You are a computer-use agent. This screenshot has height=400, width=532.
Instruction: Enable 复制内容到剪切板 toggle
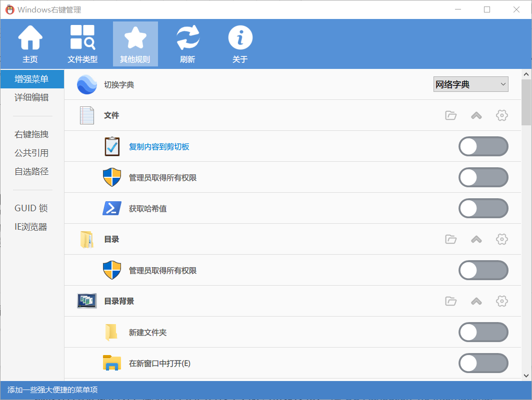coord(483,146)
